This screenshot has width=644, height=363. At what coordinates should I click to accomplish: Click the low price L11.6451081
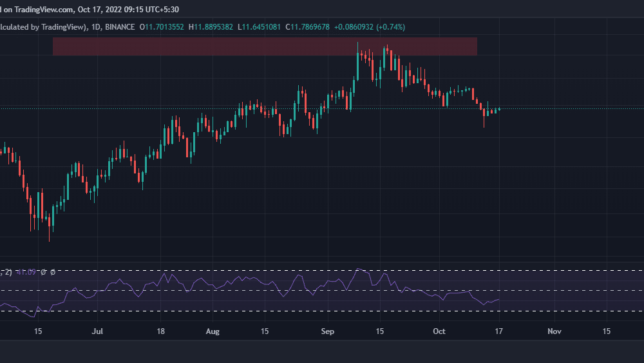259,27
